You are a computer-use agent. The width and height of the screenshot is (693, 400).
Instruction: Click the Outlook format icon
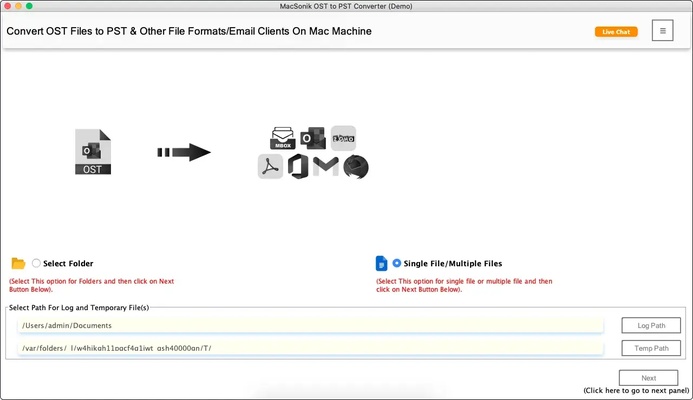313,138
